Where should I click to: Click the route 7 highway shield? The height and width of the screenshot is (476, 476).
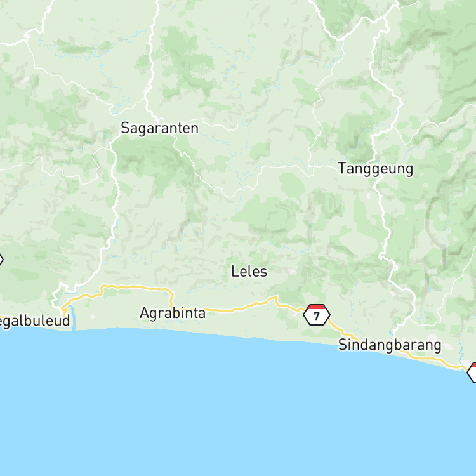coord(317,315)
